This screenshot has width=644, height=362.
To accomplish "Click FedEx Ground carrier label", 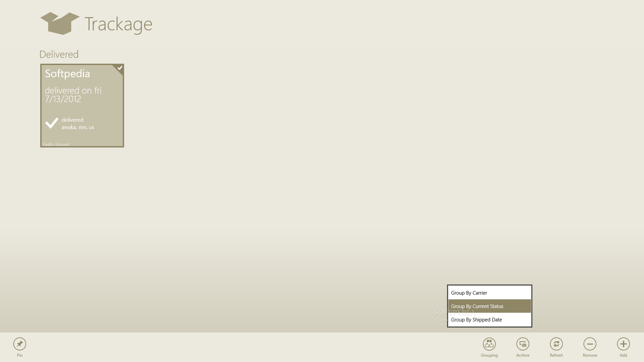I will [55, 144].
